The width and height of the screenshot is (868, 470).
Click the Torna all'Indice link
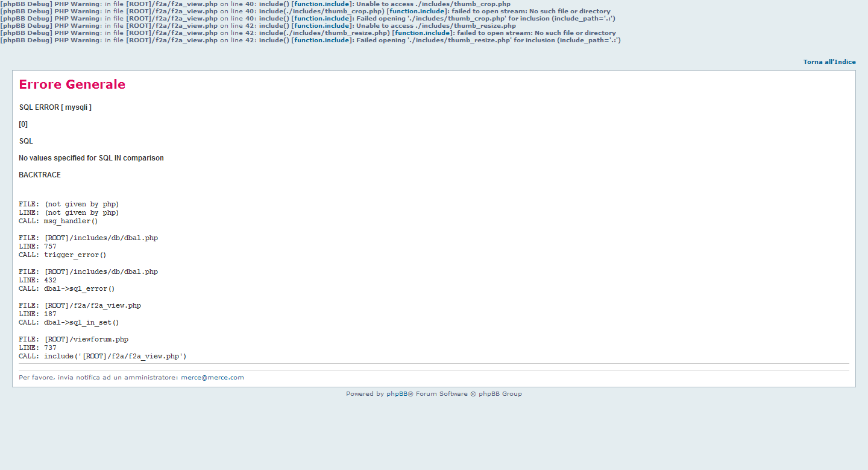(x=829, y=62)
